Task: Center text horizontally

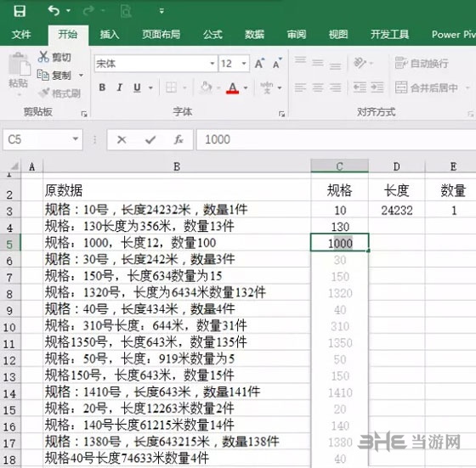Action: pos(318,87)
